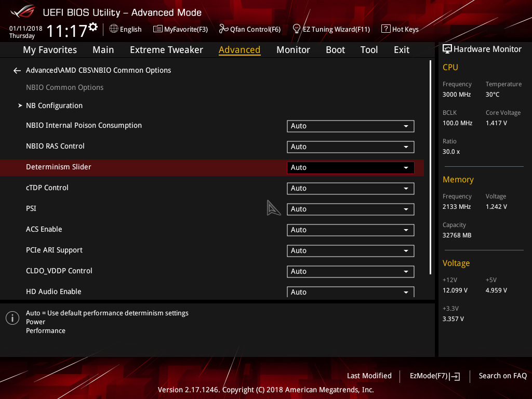Screen dimensions: 532x399
Task: Select the NBIO Internal Poison Consumption label
Action: 84,126
